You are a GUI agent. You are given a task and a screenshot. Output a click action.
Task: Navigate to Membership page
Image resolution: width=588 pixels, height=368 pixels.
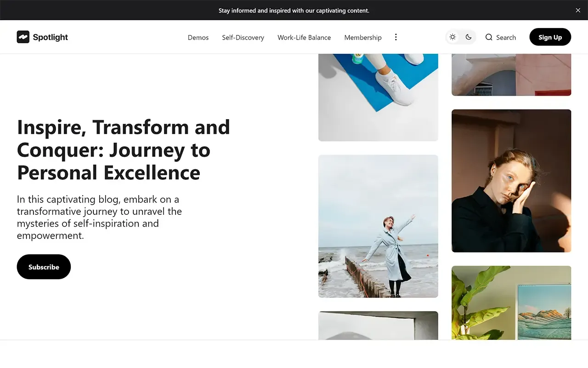363,37
